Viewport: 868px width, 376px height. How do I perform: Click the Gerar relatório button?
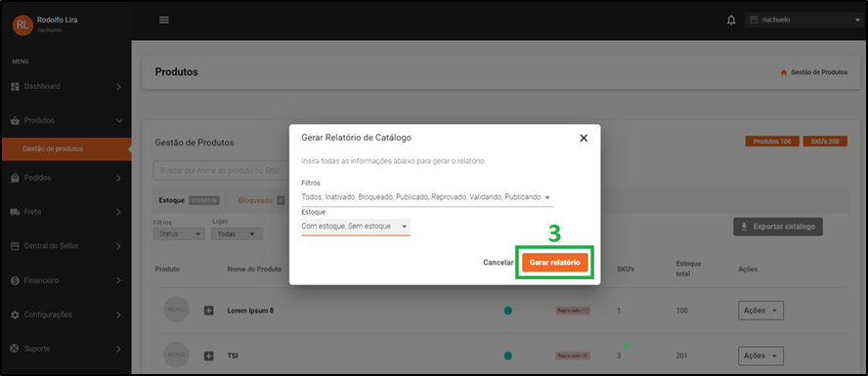click(x=554, y=263)
